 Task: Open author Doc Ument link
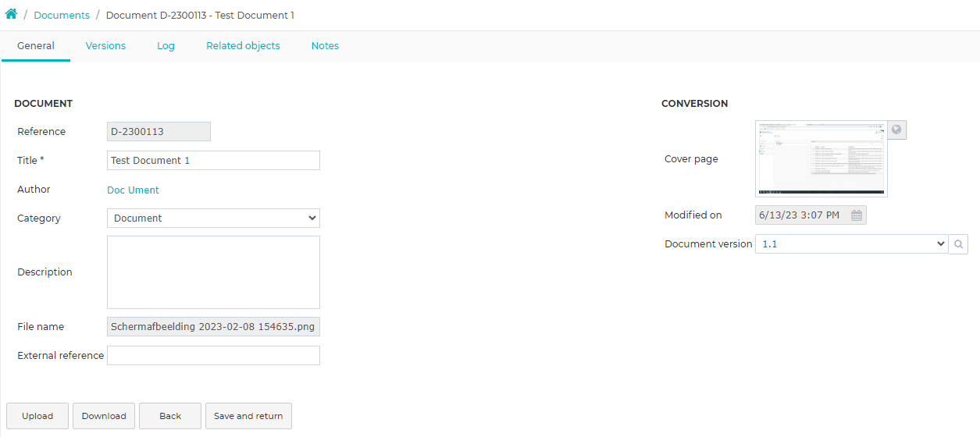point(133,190)
